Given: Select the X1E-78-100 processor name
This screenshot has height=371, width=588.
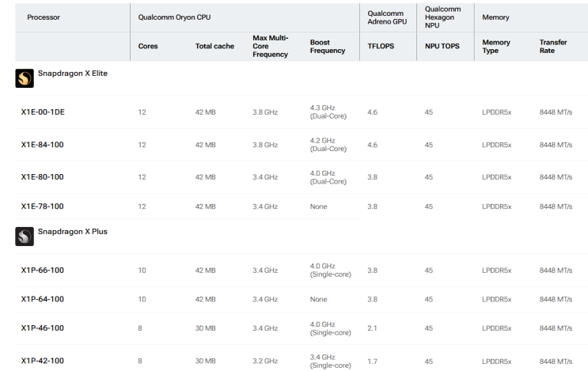Looking at the screenshot, I should pyautogui.click(x=43, y=206).
